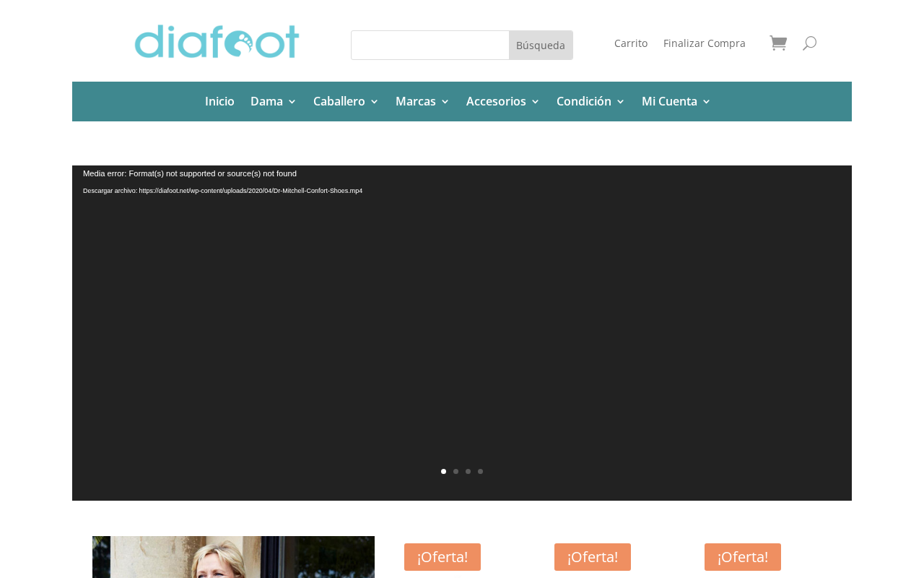This screenshot has height=578, width=924.
Task: Focus the search text field
Action: pyautogui.click(x=430, y=45)
